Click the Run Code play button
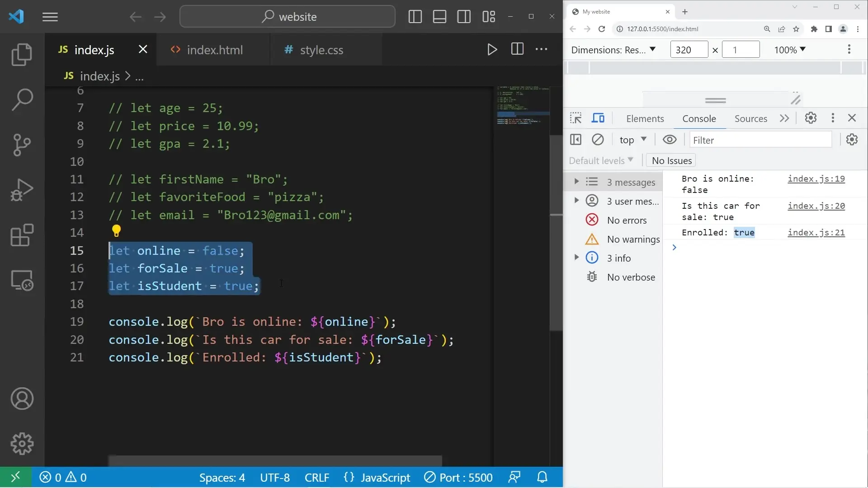Viewport: 868px width, 488px height. coord(492,49)
